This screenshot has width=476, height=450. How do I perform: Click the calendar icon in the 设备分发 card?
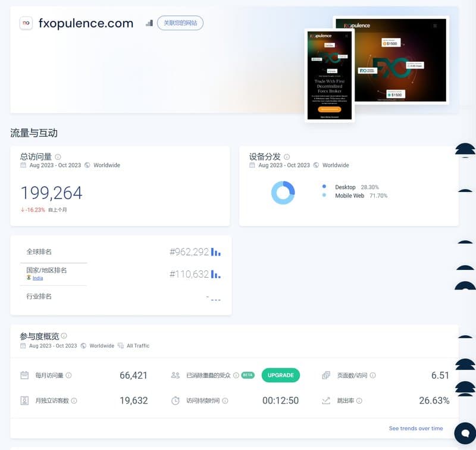(x=252, y=165)
